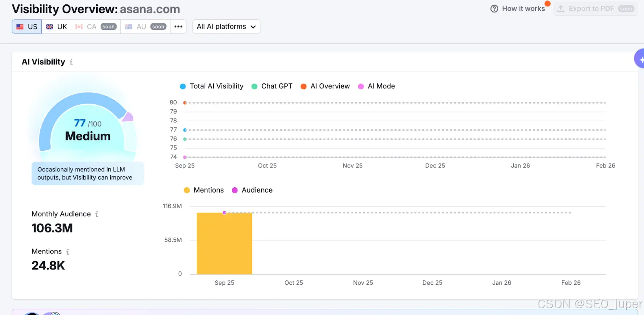Click the green Chat GPT point at 76

point(185,139)
